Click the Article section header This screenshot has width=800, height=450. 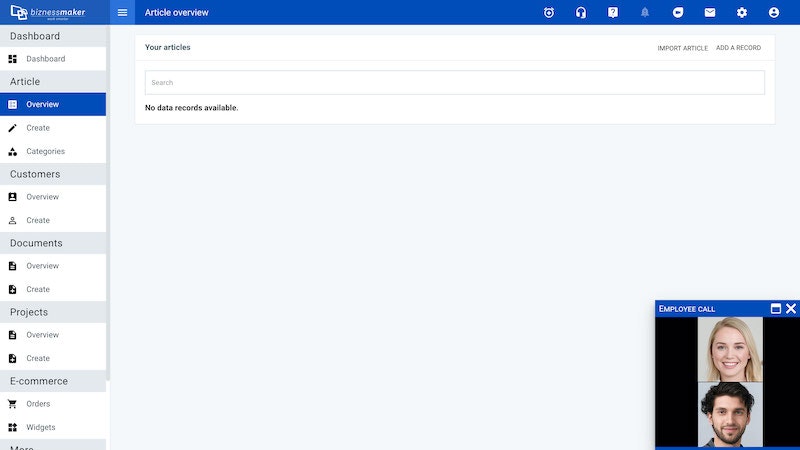[x=53, y=82]
